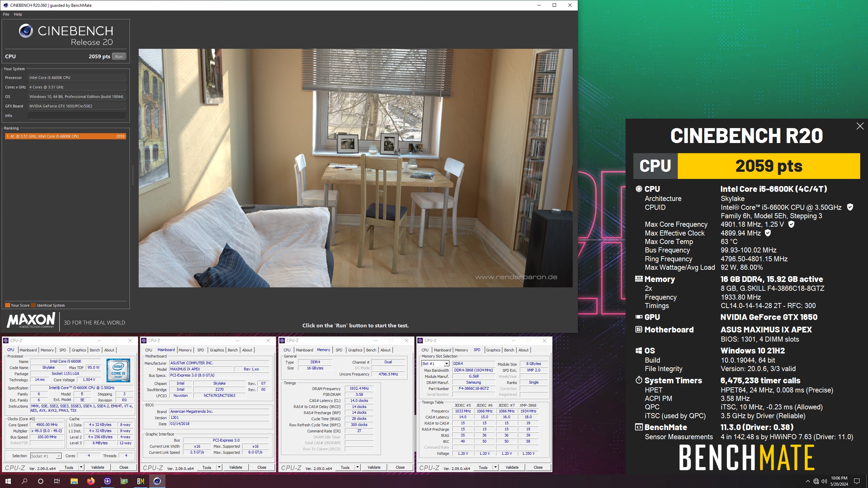868x488 pixels.
Task: Click the Windows logo icon beside the OS heading
Action: tap(639, 350)
